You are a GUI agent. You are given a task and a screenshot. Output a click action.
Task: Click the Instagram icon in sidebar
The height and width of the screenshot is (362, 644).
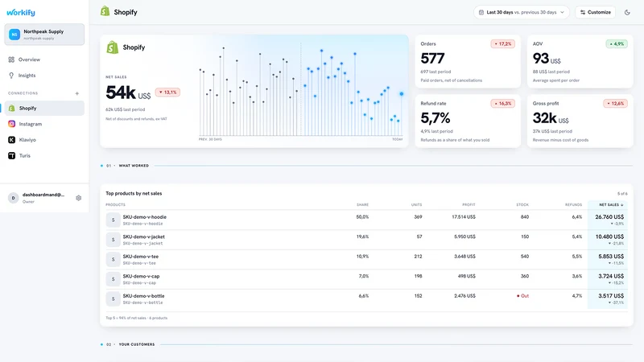[11, 124]
